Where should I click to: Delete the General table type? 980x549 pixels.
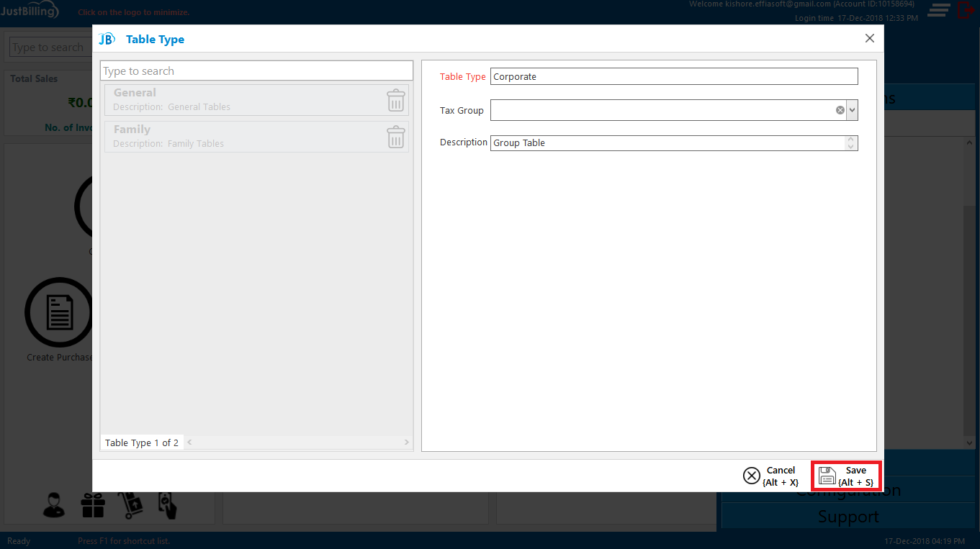(x=396, y=100)
